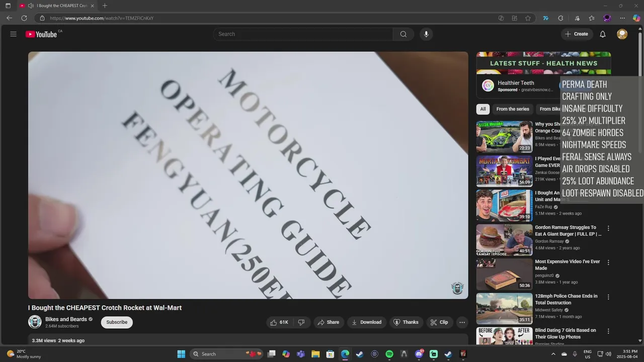Click the Thanks button
The width and height of the screenshot is (644, 362).
[406, 322]
